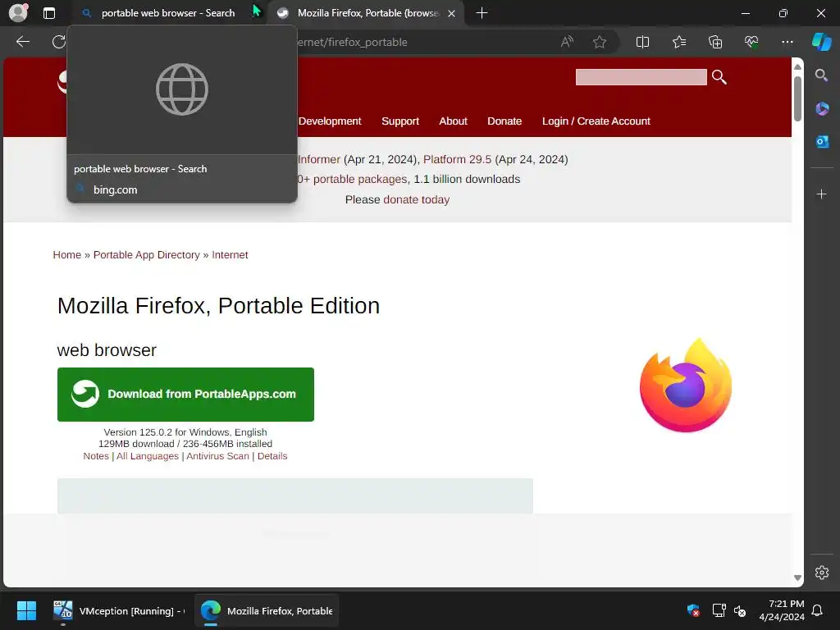Open Login / Create Account

pyautogui.click(x=596, y=121)
